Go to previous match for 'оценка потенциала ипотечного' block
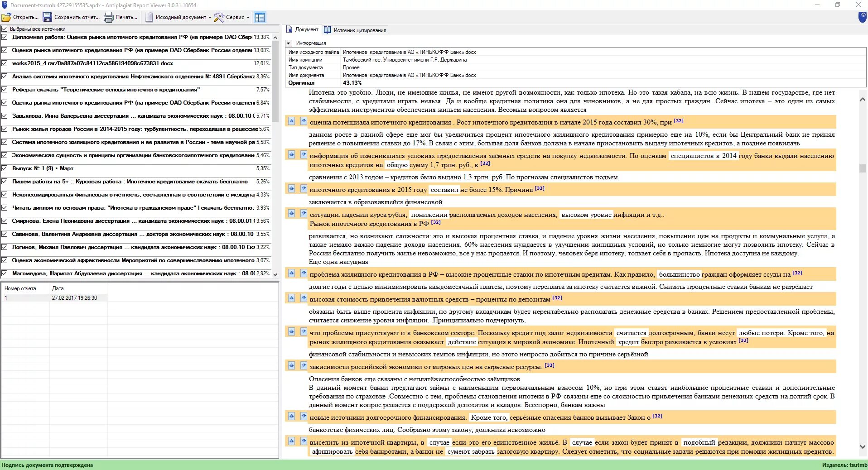The image size is (868, 470). 292,121
